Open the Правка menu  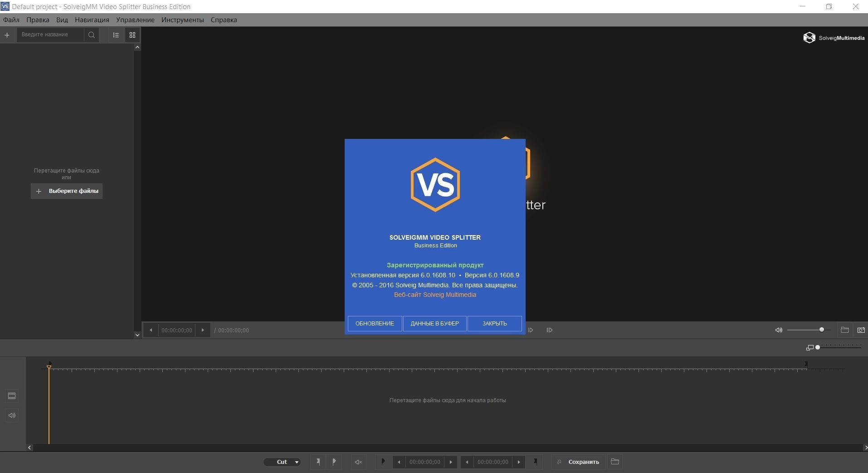(x=38, y=20)
